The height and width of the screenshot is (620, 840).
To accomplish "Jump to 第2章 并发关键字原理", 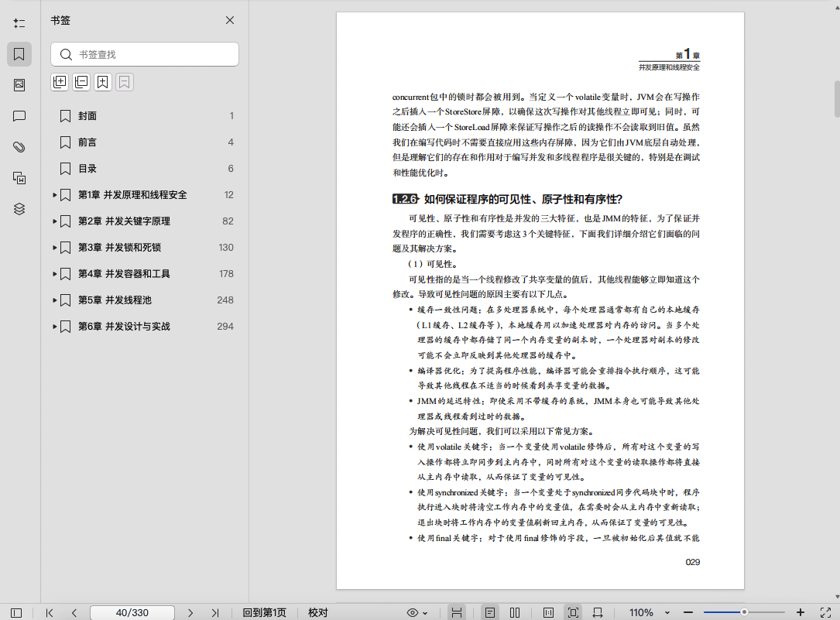I will click(x=125, y=221).
